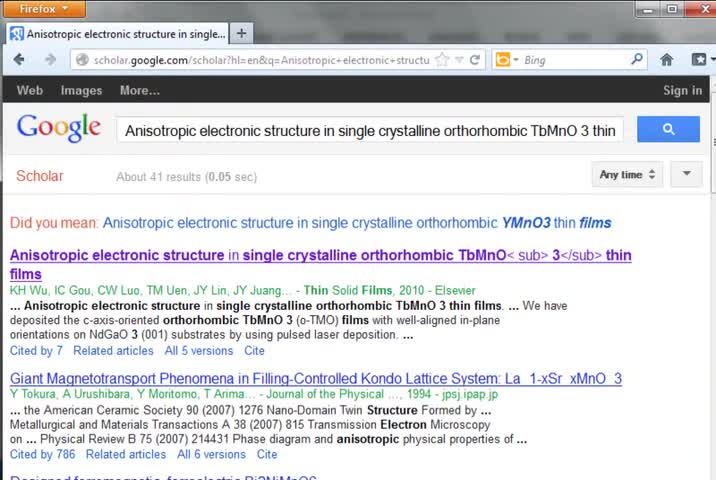This screenshot has height=480, width=716.
Task: Click the blue search button
Action: coord(668,129)
